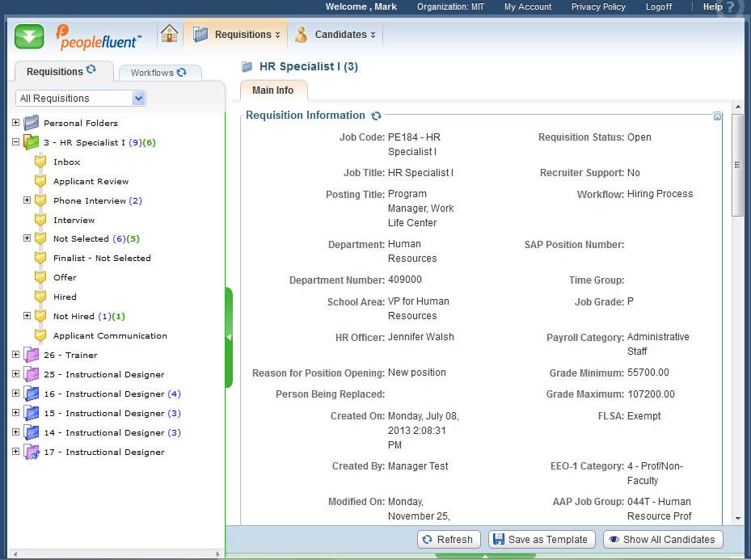Click the Inbox folder icon
751x560 pixels.
(x=40, y=162)
